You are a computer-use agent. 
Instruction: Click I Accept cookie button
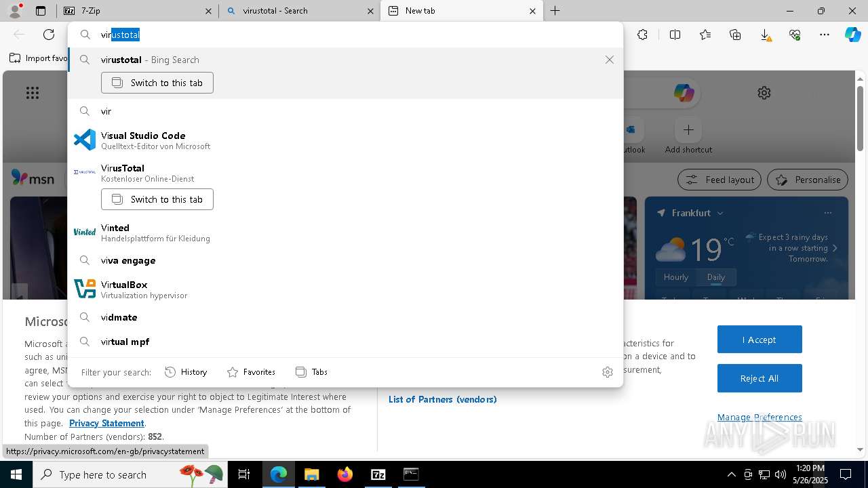click(759, 340)
